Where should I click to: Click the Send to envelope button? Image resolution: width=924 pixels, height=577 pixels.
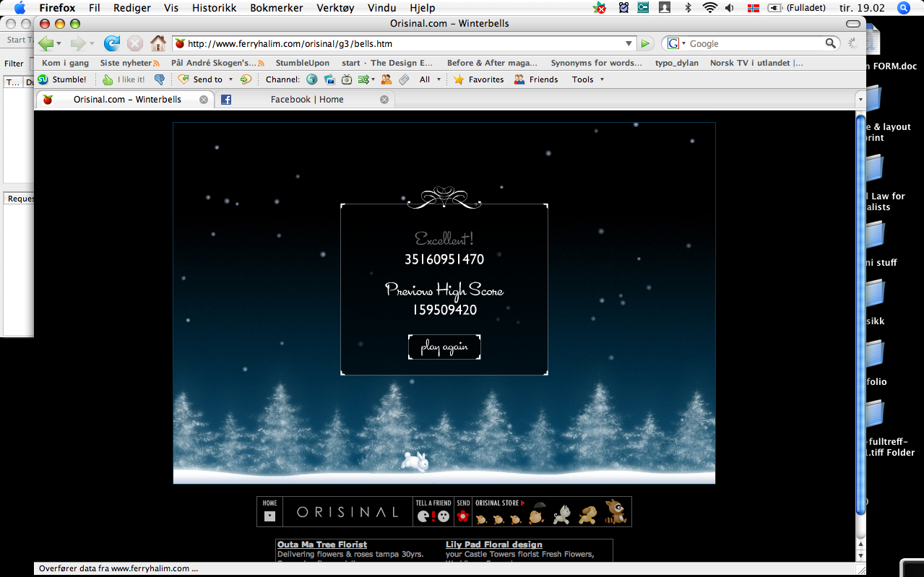pyautogui.click(x=200, y=79)
